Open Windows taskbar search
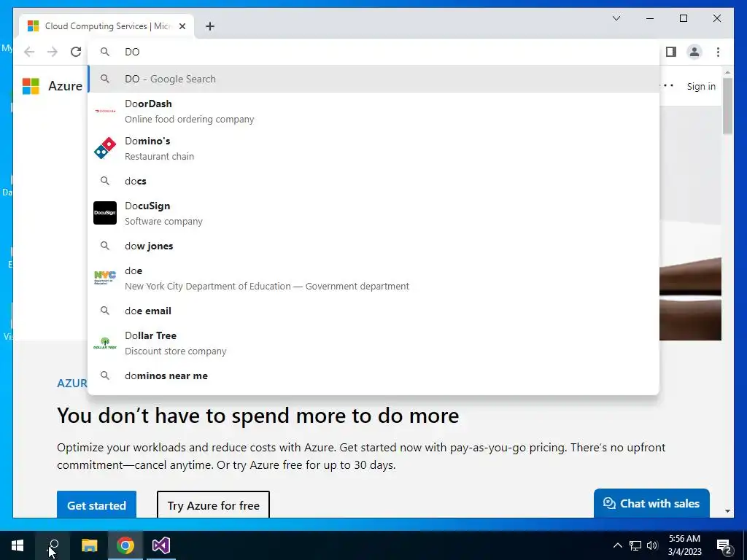This screenshot has height=560, width=747. coord(53,545)
